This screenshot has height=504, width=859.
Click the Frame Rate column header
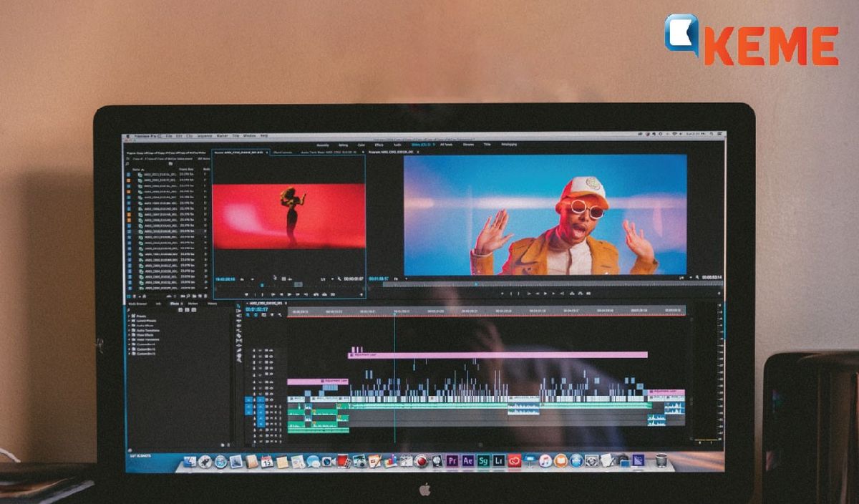[186, 169]
